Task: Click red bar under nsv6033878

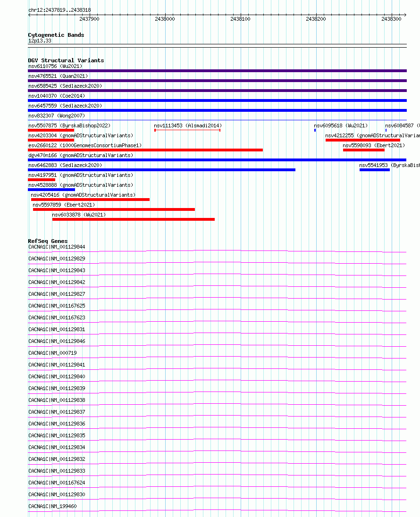Action: [x=133, y=219]
